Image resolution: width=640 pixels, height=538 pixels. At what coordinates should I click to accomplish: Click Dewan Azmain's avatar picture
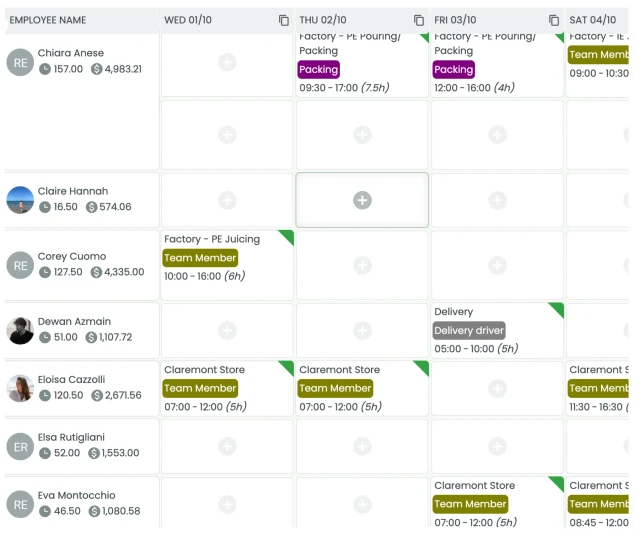pos(20,330)
